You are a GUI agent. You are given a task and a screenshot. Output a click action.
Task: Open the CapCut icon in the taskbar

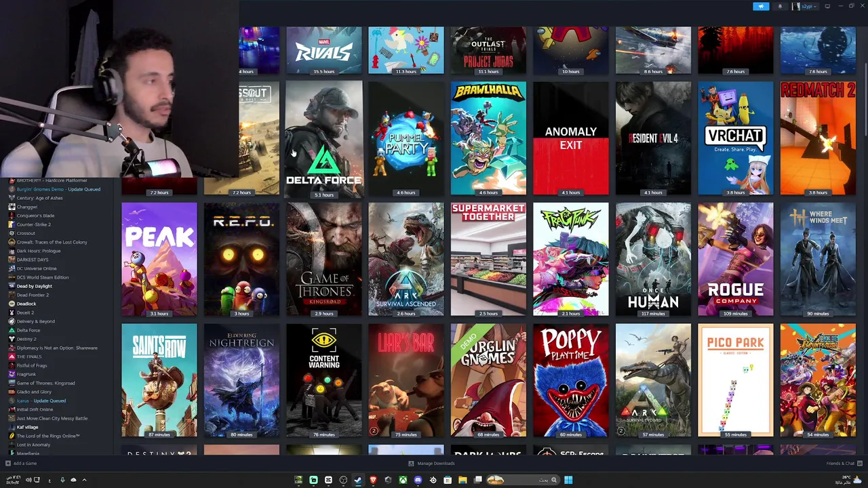coord(328,480)
